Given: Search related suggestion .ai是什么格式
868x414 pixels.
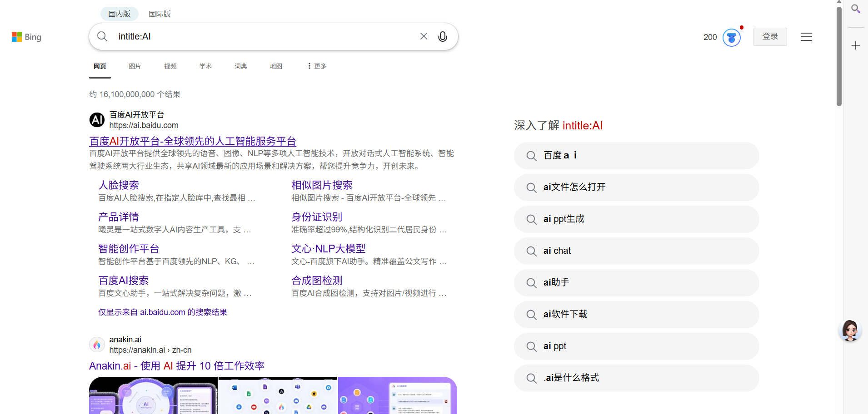Looking at the screenshot, I should [x=636, y=378].
